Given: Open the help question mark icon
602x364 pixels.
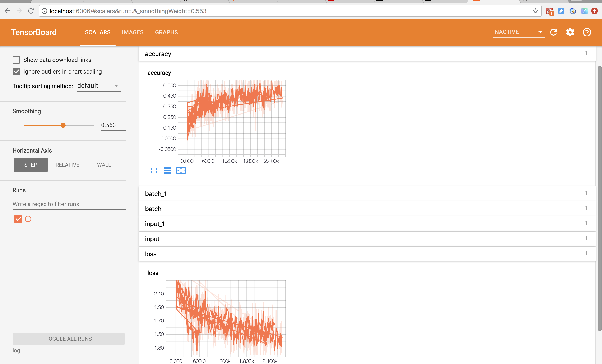Looking at the screenshot, I should click(x=587, y=32).
